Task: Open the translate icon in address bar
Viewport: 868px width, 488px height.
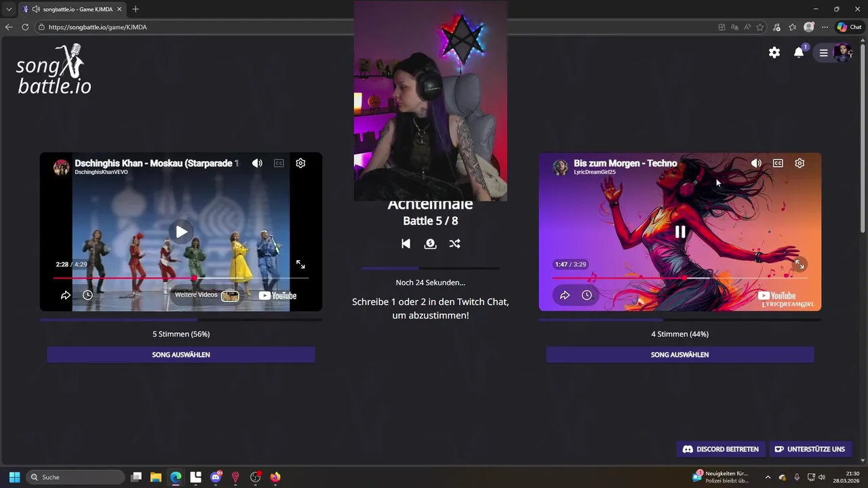Action: (734, 27)
